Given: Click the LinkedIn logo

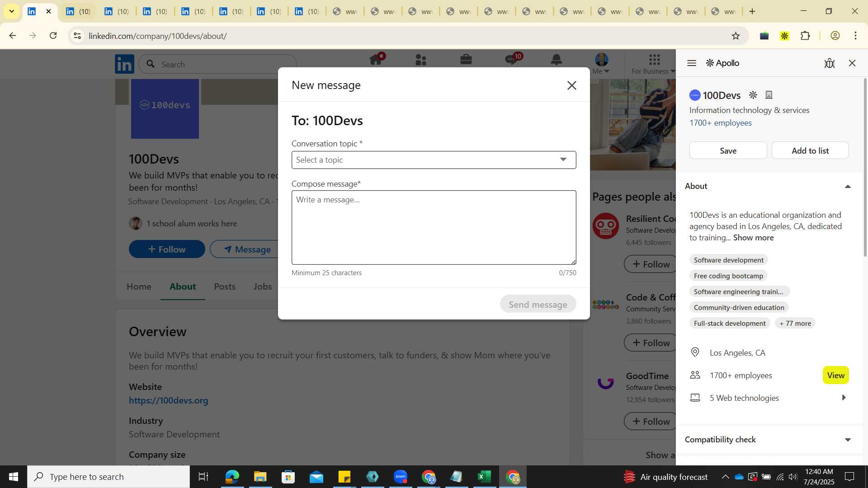Looking at the screenshot, I should coord(124,64).
